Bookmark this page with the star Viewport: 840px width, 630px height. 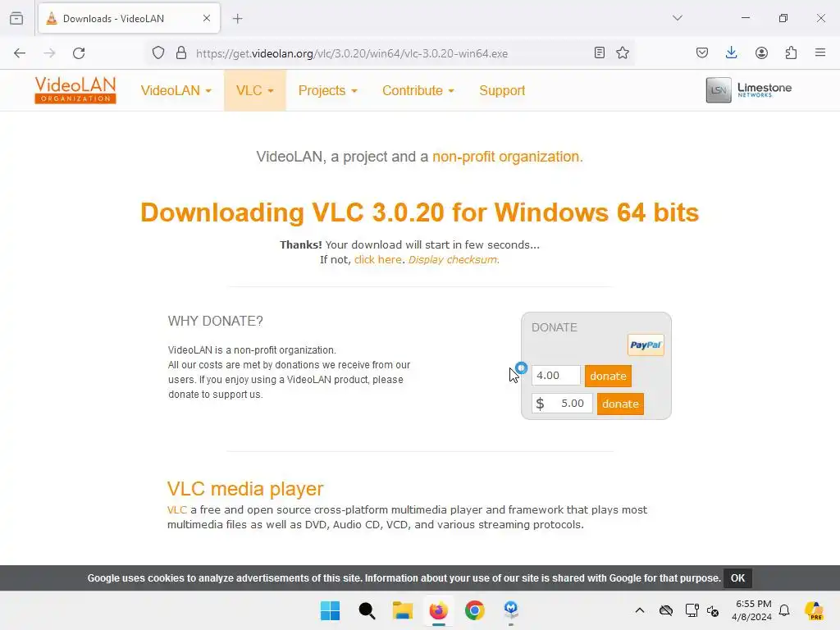point(623,53)
